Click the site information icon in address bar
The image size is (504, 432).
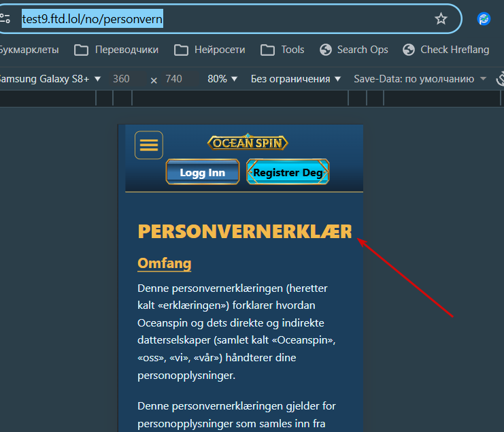coord(5,18)
